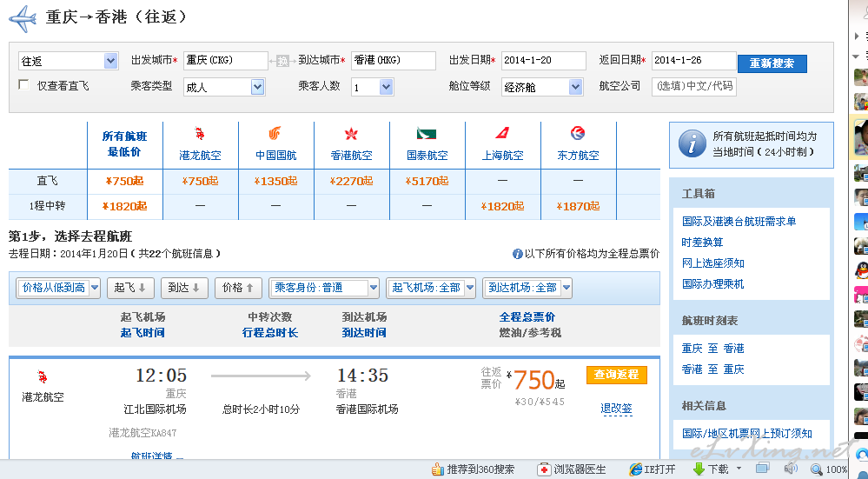Select the 港龙航空 ¥750起 direct fare

tap(200, 181)
